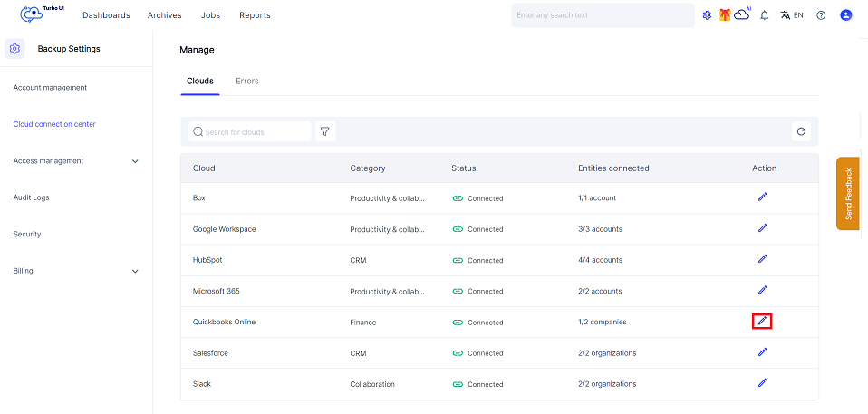Image resolution: width=868 pixels, height=414 pixels.
Task: Click the Entities connected column header
Action: pos(613,168)
